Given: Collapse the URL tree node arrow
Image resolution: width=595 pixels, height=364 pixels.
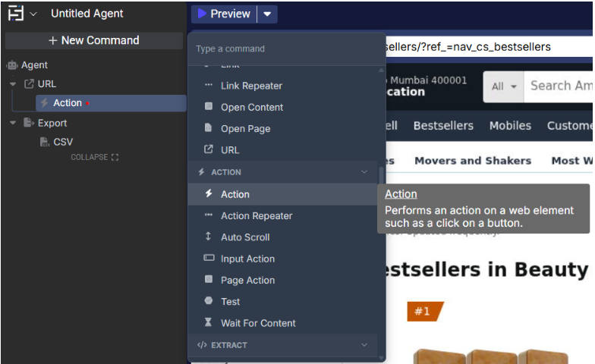Looking at the screenshot, I should [13, 83].
